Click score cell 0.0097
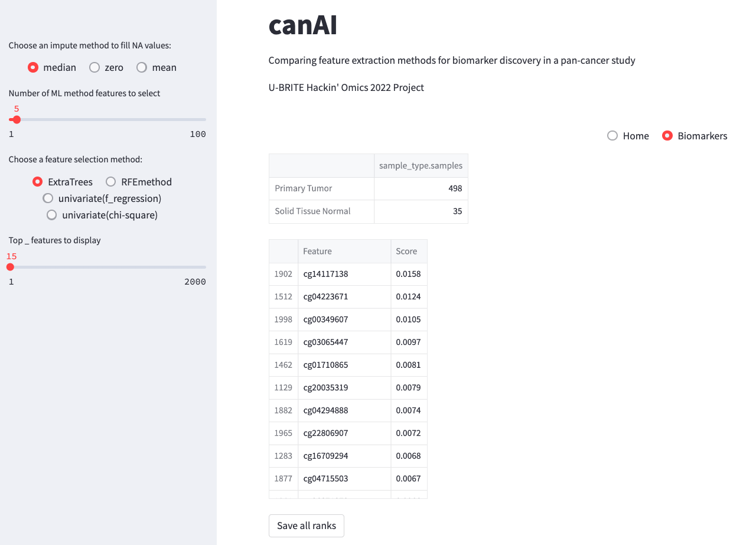This screenshot has height=545, width=756. pos(409,342)
